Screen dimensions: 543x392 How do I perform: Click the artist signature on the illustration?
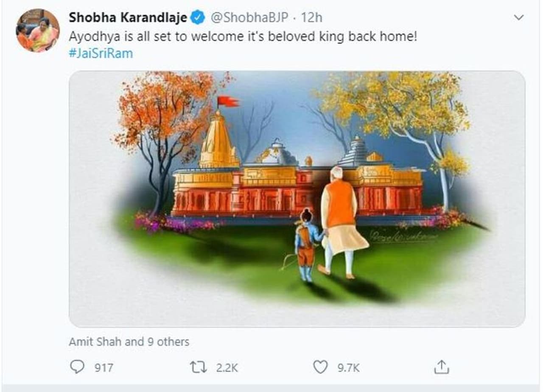[403, 236]
